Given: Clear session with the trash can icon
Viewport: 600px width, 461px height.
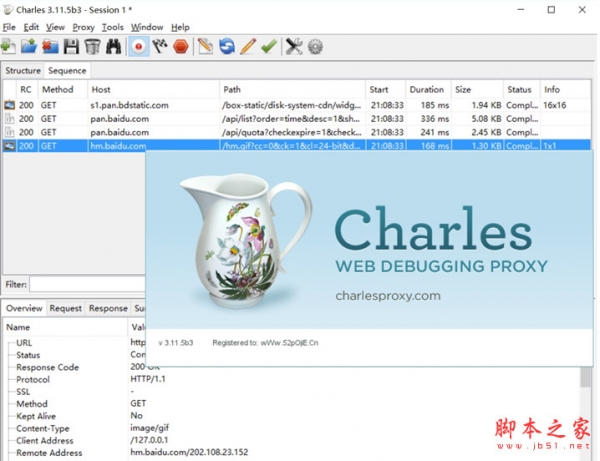Looking at the screenshot, I should coord(92,47).
